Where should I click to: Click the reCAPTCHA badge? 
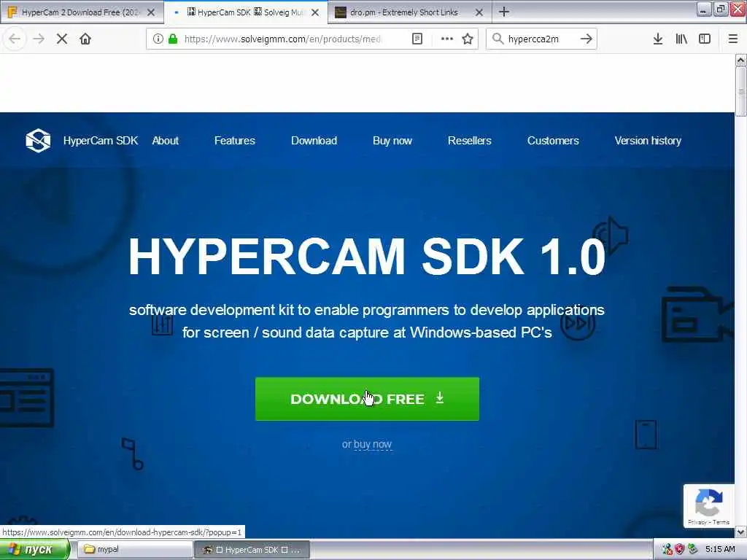pos(709,506)
